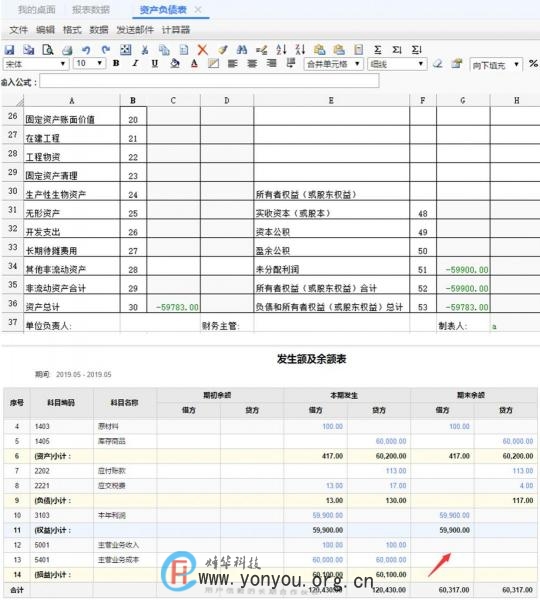Open the 宋体 font dropdown
The width and height of the screenshot is (540, 600).
click(x=36, y=64)
